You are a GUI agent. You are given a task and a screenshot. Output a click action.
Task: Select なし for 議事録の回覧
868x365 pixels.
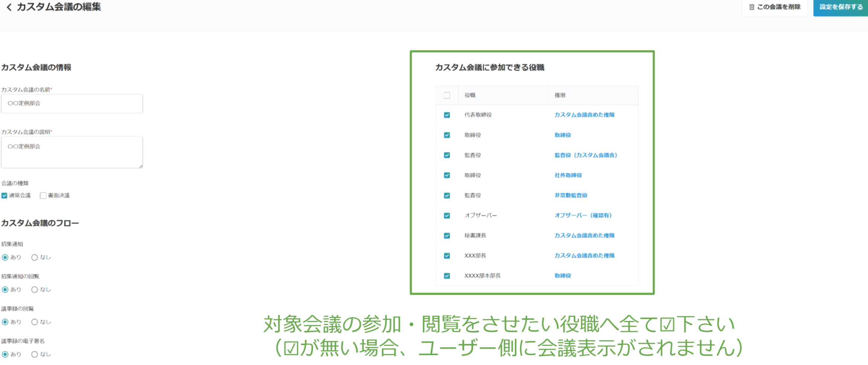(35, 322)
